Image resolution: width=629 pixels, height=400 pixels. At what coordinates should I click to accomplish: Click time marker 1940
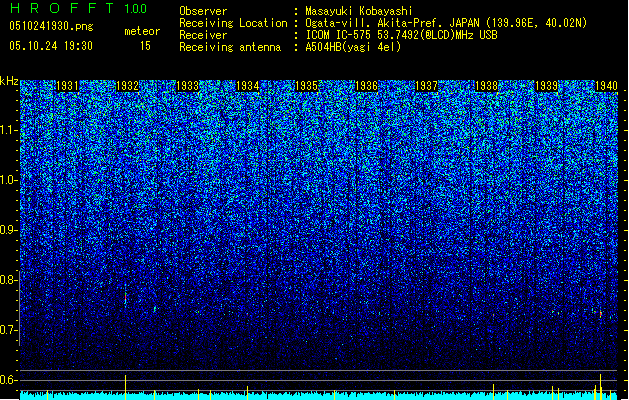tap(606, 86)
